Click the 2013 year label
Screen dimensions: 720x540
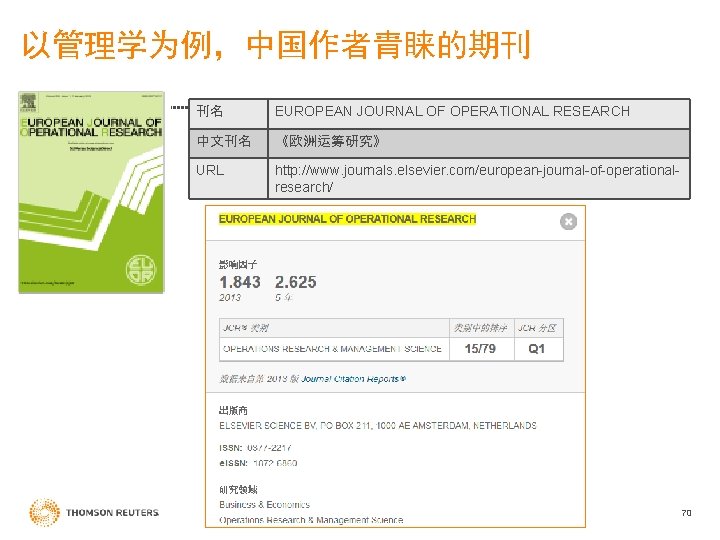[x=230, y=298]
